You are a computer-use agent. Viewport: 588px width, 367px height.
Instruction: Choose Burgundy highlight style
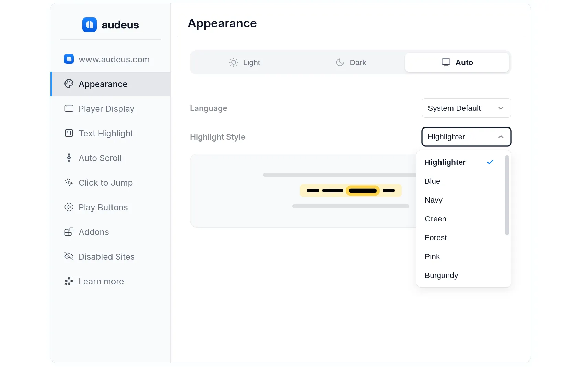(x=460, y=275)
